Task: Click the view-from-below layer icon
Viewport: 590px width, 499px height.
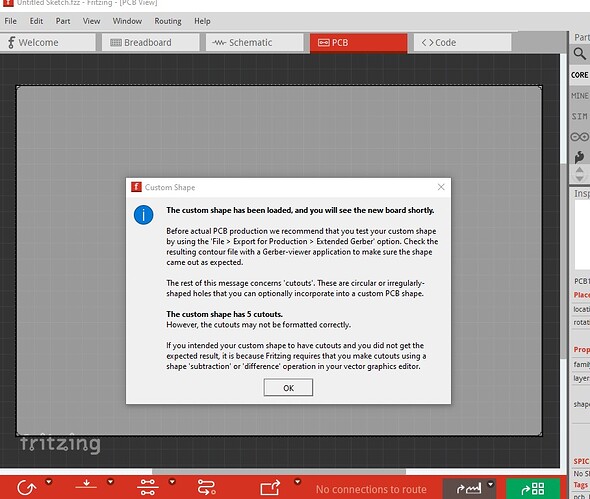Action: (86, 485)
